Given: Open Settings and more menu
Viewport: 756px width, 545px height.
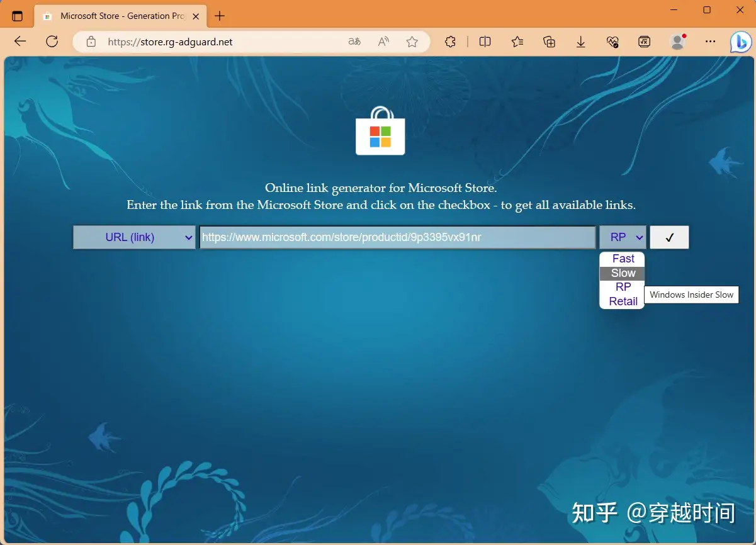Looking at the screenshot, I should [710, 42].
